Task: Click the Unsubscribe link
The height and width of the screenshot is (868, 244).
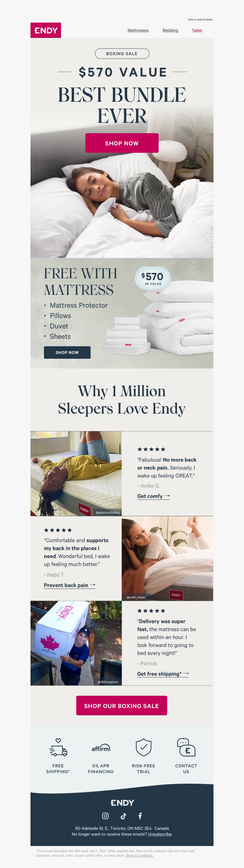Action: 160,834
